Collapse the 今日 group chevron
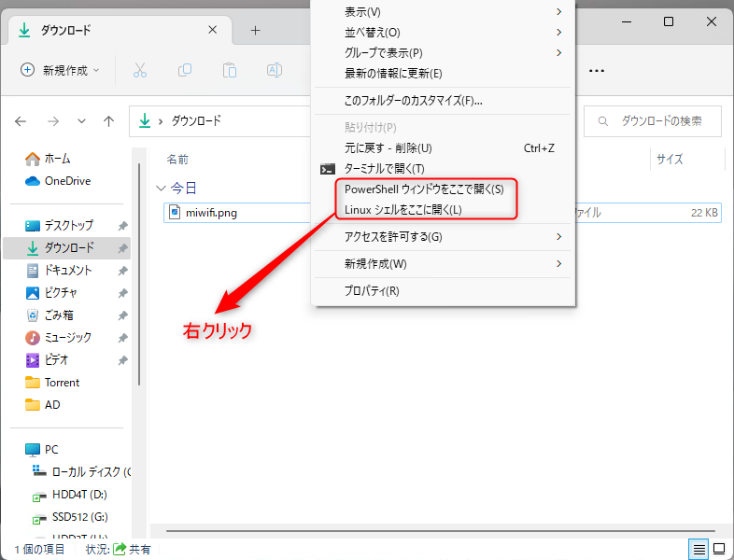The width and height of the screenshot is (734, 560). tap(161, 189)
